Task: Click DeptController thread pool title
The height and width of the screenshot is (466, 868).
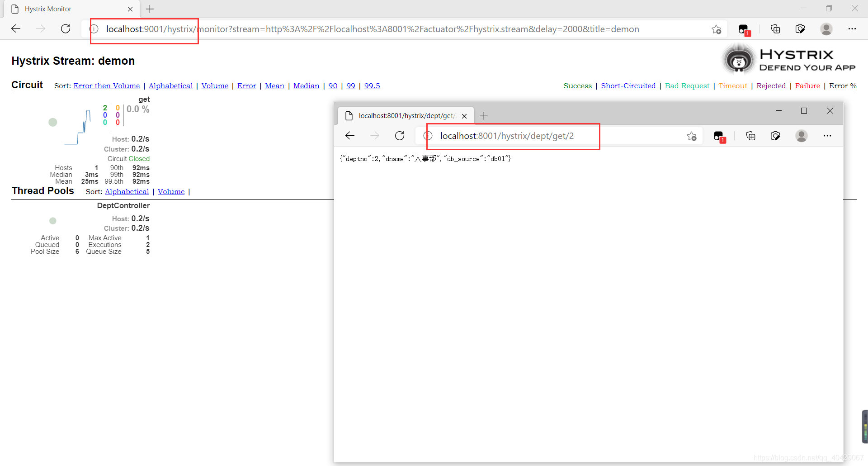Action: pos(123,206)
